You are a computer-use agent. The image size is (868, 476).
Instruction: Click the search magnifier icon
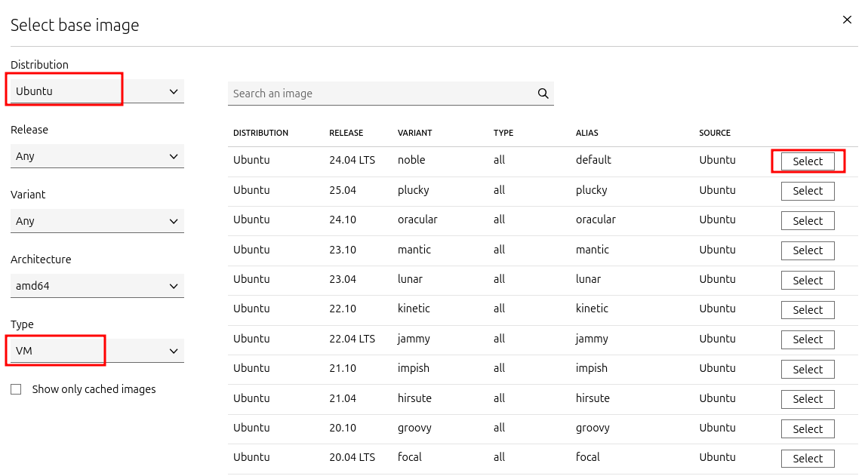[x=543, y=94]
